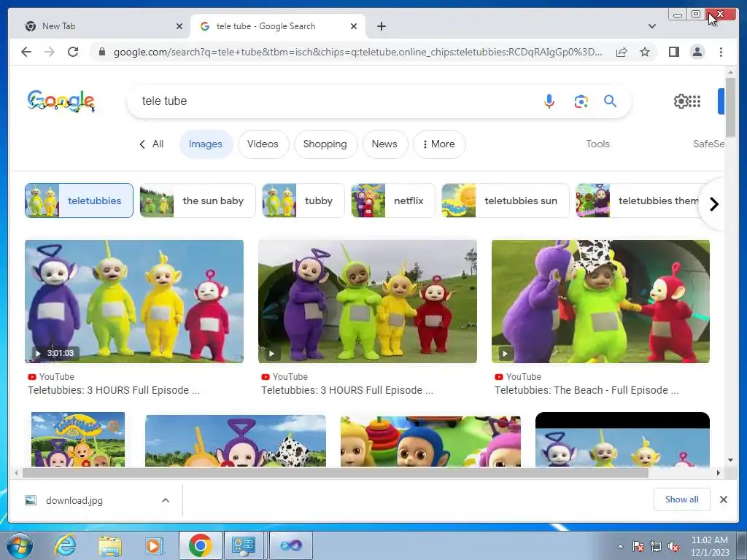
Task: Click the system clock 11:02 AM
Action: coord(709,540)
